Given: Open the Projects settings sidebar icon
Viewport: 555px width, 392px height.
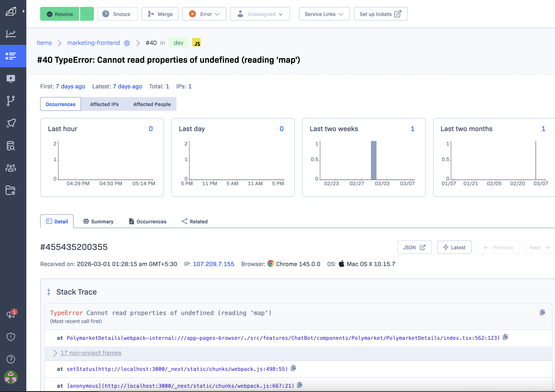Looking at the screenshot, I should (11, 191).
